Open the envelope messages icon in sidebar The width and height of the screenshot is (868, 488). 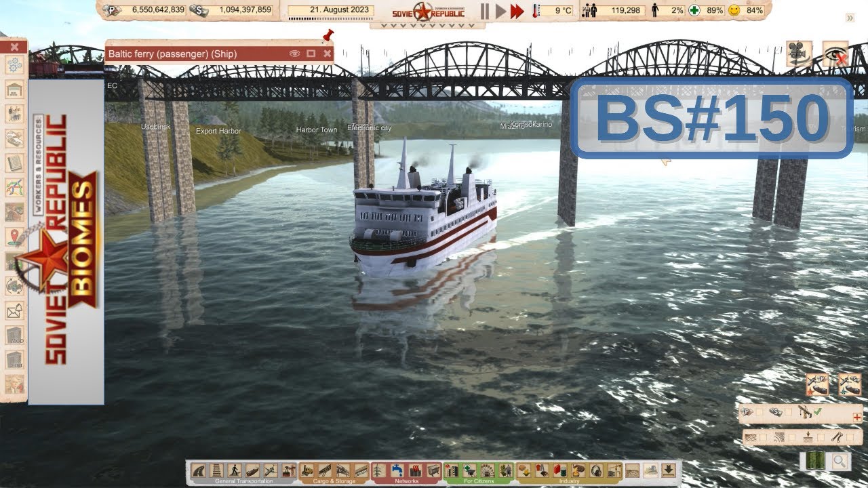(x=14, y=311)
